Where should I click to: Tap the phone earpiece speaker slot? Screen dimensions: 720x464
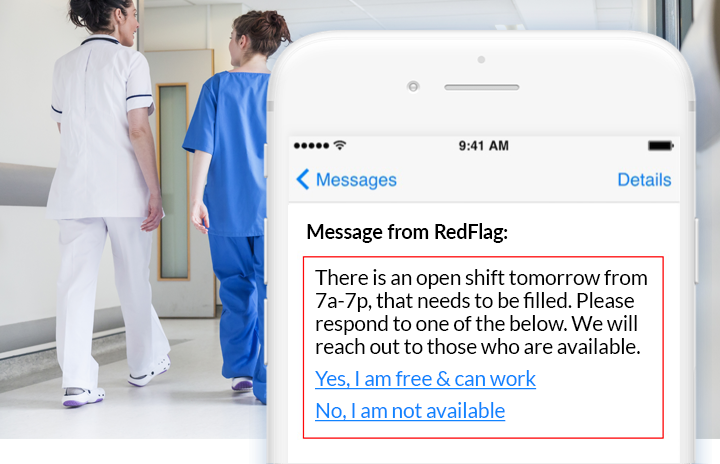pyautogui.click(x=482, y=87)
